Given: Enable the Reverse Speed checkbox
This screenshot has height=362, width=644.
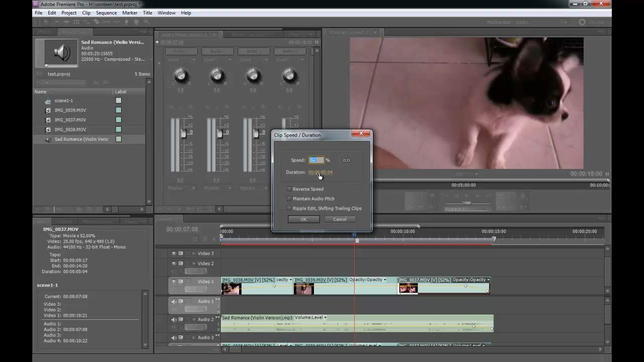Looking at the screenshot, I should pos(289,189).
